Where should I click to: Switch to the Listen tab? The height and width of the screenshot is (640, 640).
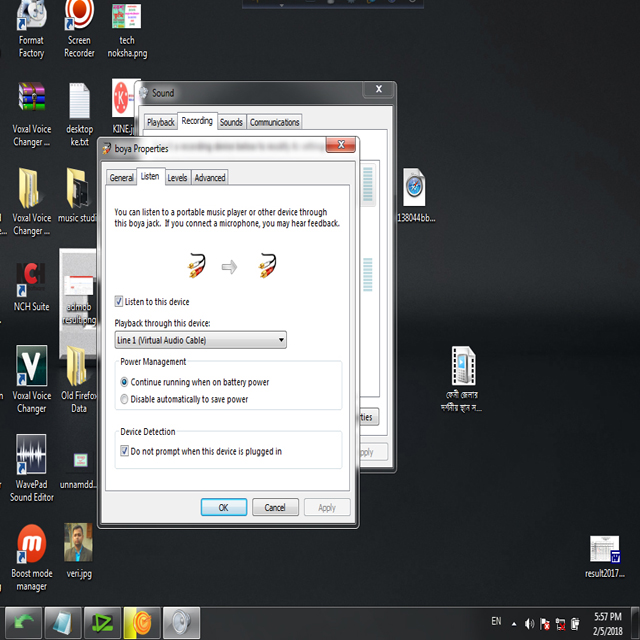tap(150, 176)
